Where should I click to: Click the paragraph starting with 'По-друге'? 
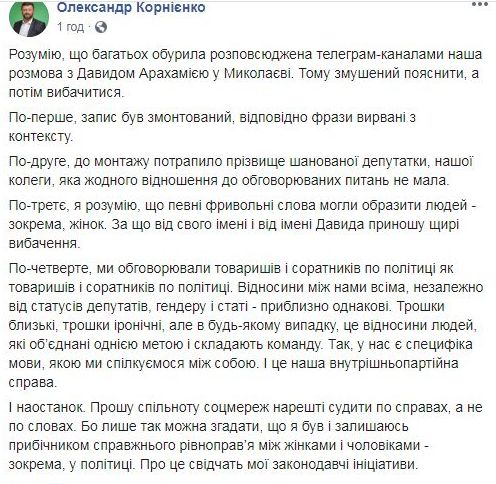pyautogui.click(x=241, y=171)
